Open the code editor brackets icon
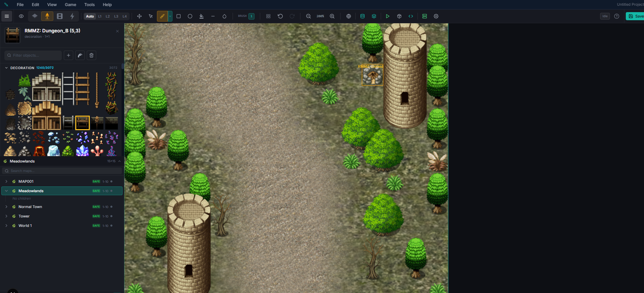644x293 pixels. (x=411, y=16)
